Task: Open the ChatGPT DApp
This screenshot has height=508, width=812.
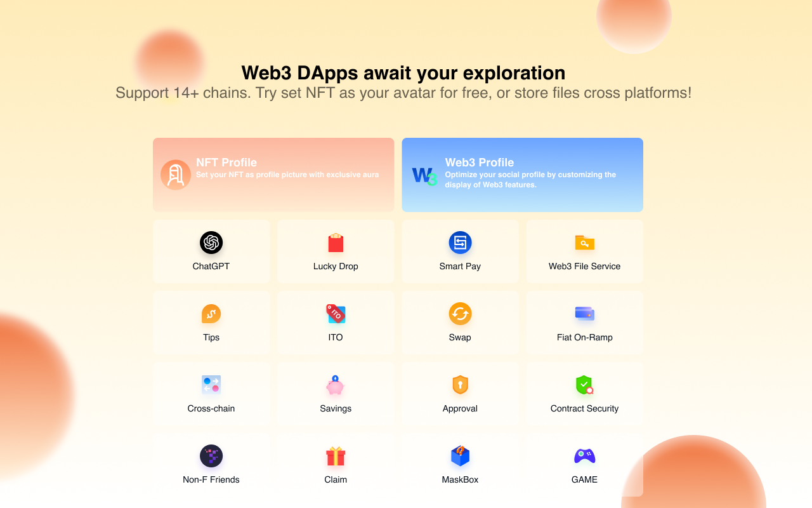Action: click(x=211, y=243)
